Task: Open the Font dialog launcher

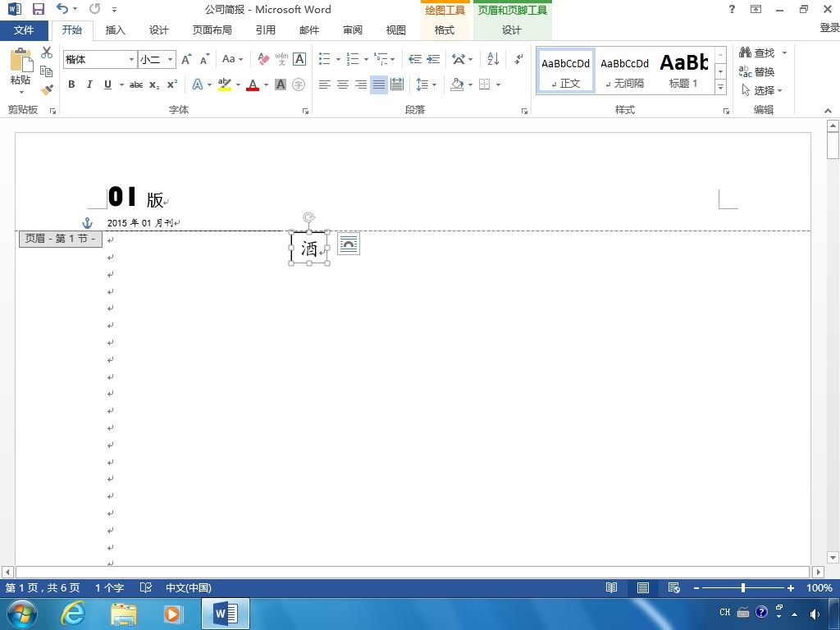Action: click(305, 111)
